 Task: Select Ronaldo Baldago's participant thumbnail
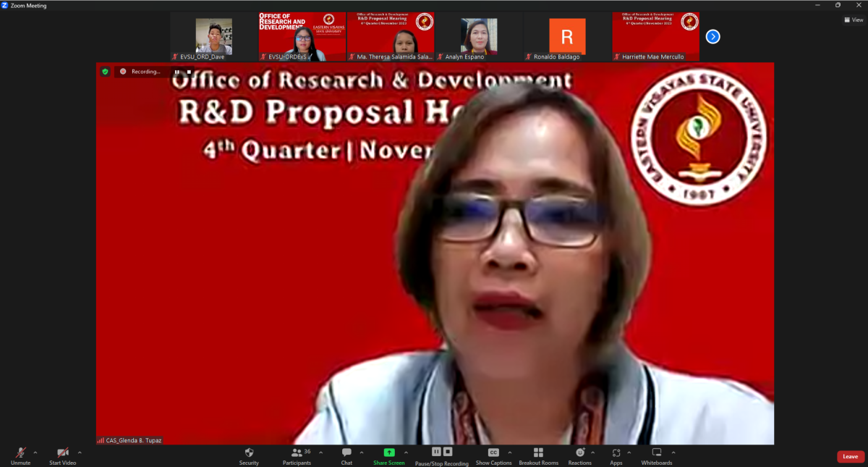click(567, 36)
